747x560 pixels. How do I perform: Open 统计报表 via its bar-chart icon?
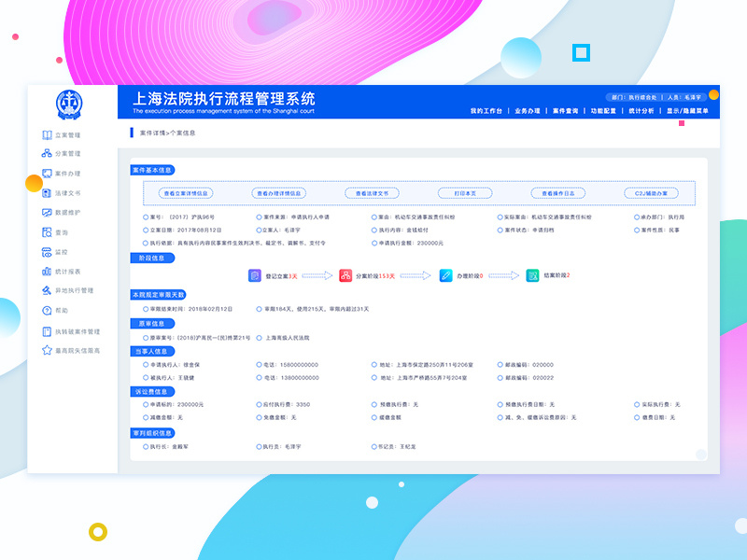[x=47, y=272]
